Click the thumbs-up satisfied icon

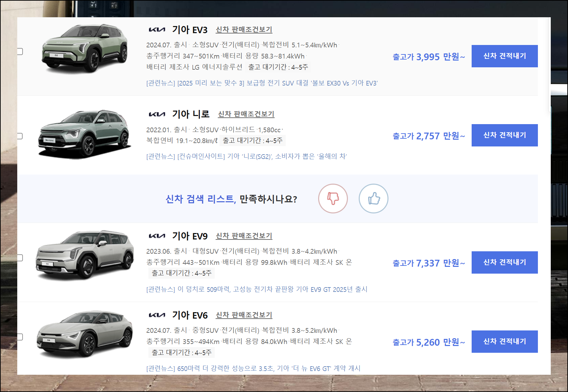(x=374, y=199)
